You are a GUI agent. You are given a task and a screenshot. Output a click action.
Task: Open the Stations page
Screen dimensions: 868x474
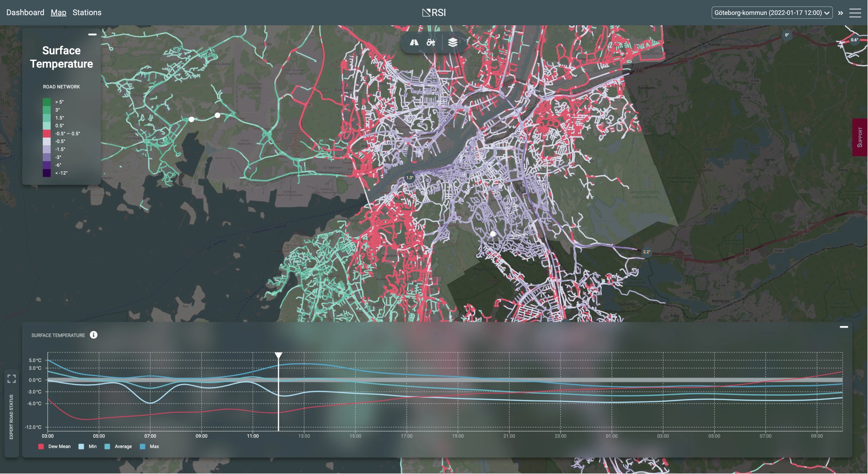pos(87,13)
